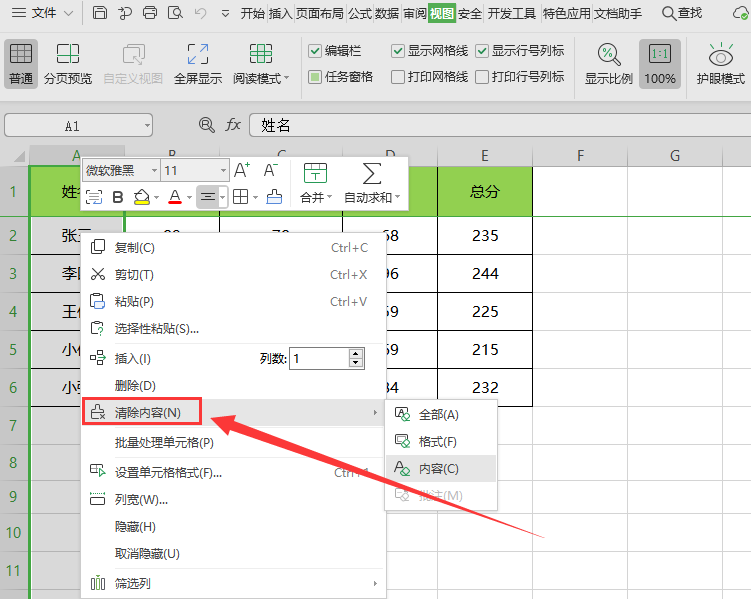Select 内容(C) from the clear submenu
751x599 pixels.
(438, 468)
